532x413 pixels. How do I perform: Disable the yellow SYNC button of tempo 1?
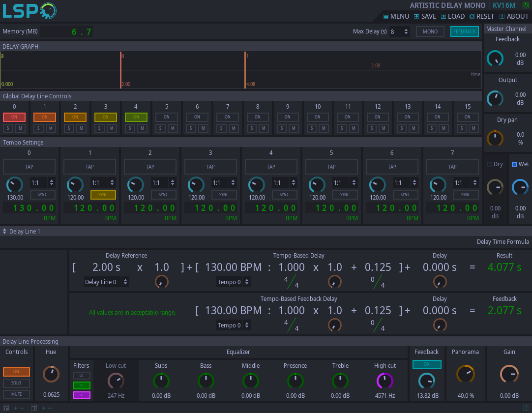[103, 195]
